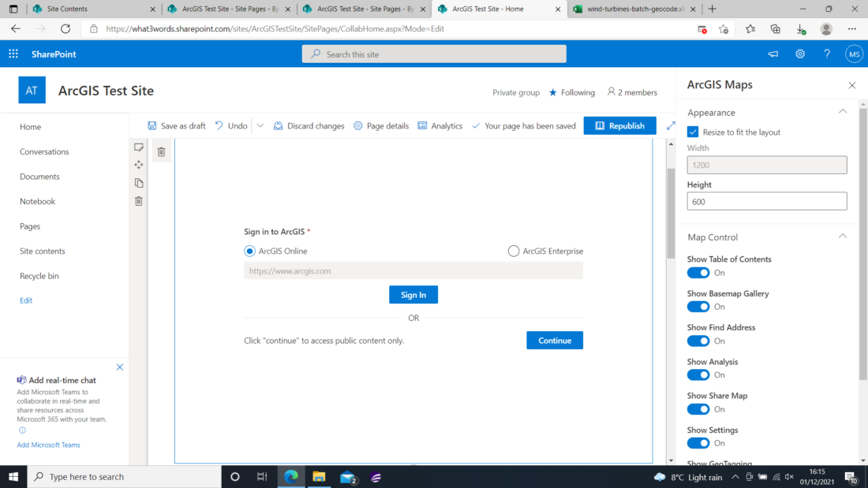Open Page details
Screen dimensions: 868x488
click(x=381, y=125)
